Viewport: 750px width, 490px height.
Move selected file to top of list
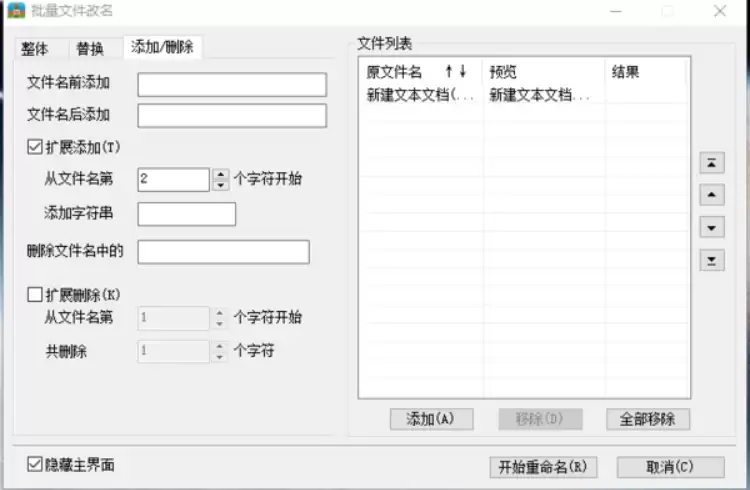tap(712, 163)
